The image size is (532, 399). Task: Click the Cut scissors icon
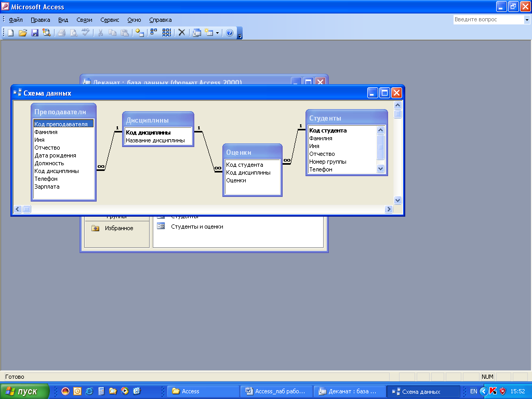coord(100,33)
